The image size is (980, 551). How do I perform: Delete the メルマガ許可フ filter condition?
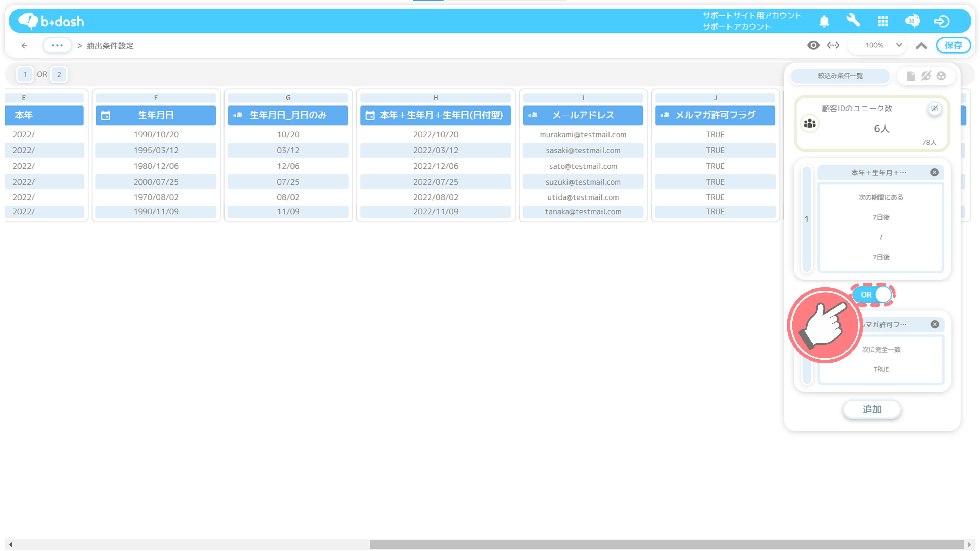935,324
